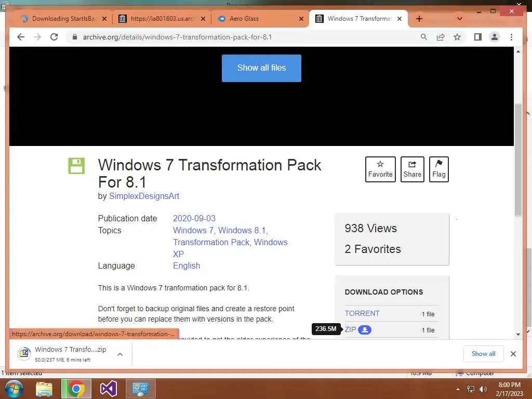Screen dimensions: 532x399
Task: Click the network tray icon
Action: tap(471, 389)
